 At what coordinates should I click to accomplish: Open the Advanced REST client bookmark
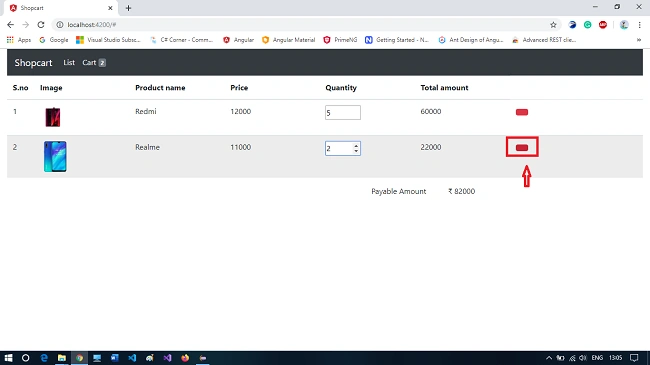point(544,40)
